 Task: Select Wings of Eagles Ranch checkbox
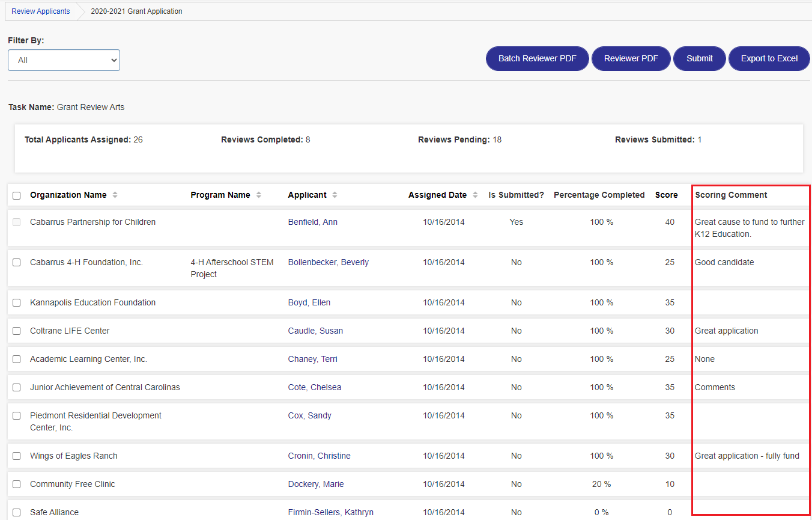[x=17, y=456]
